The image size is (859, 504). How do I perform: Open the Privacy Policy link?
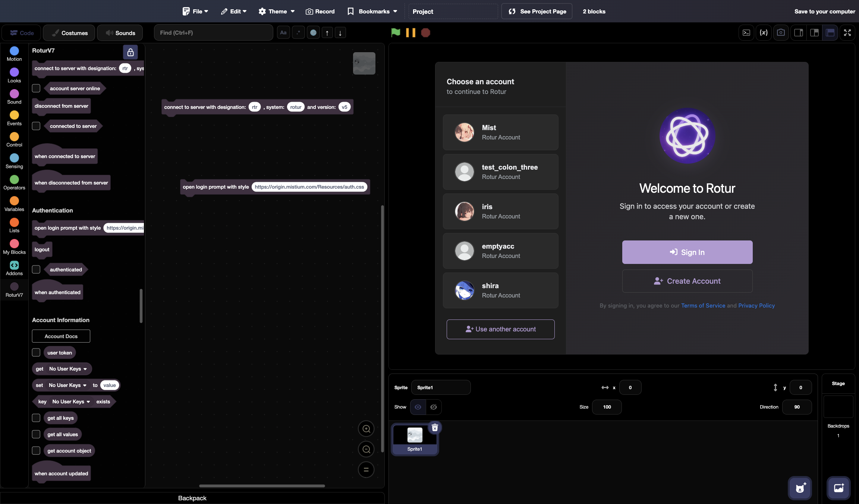pos(756,306)
